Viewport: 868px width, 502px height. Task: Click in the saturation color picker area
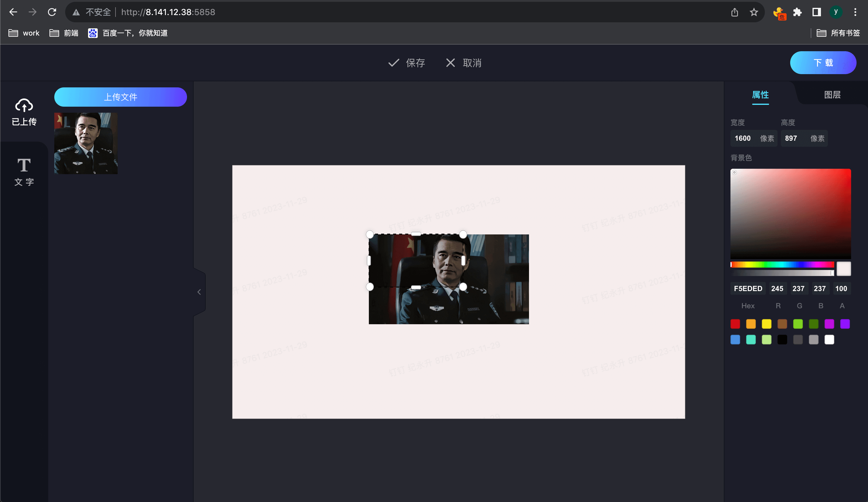791,214
